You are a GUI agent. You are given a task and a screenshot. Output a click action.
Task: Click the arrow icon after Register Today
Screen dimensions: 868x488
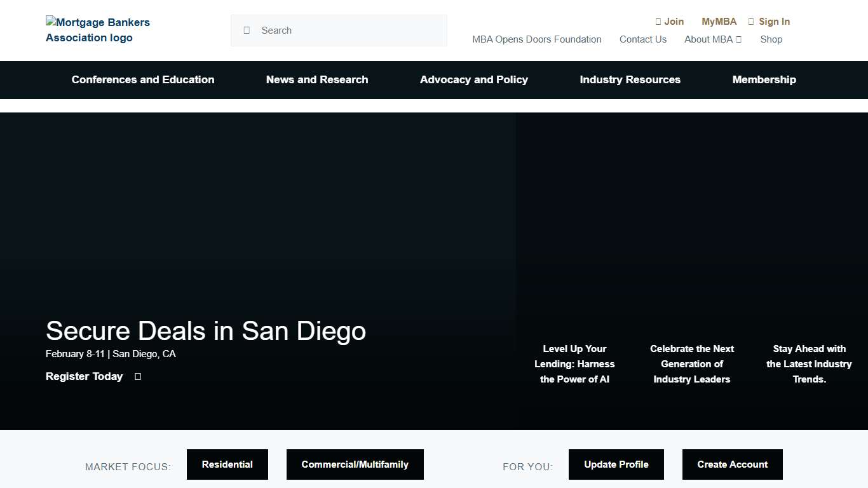(x=138, y=377)
